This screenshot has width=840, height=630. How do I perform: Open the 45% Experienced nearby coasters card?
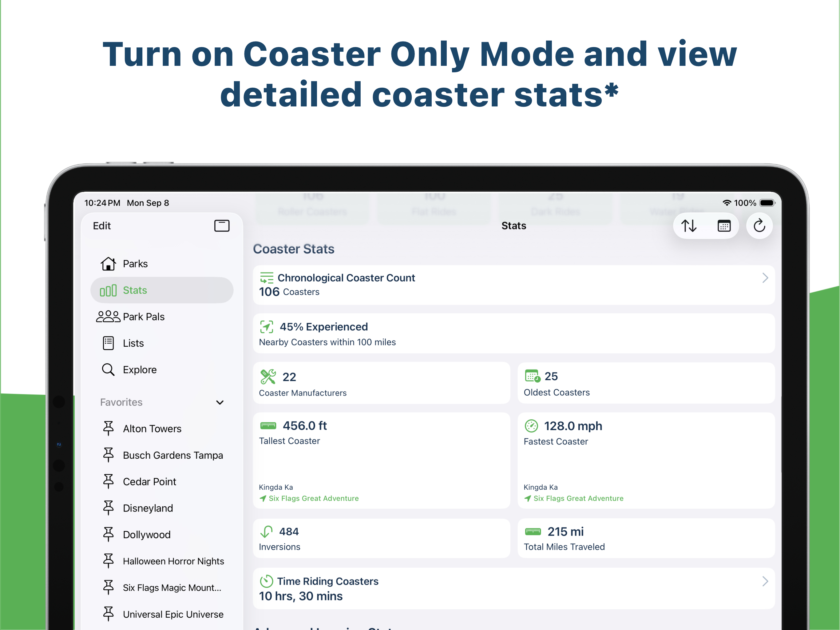[x=514, y=334]
